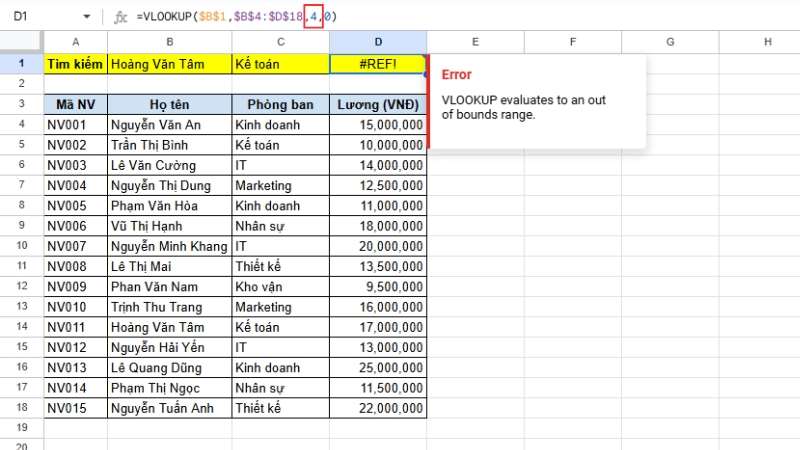This screenshot has height=450, width=800.
Task: Click the cell showing the #REF! error
Action: tap(378, 63)
